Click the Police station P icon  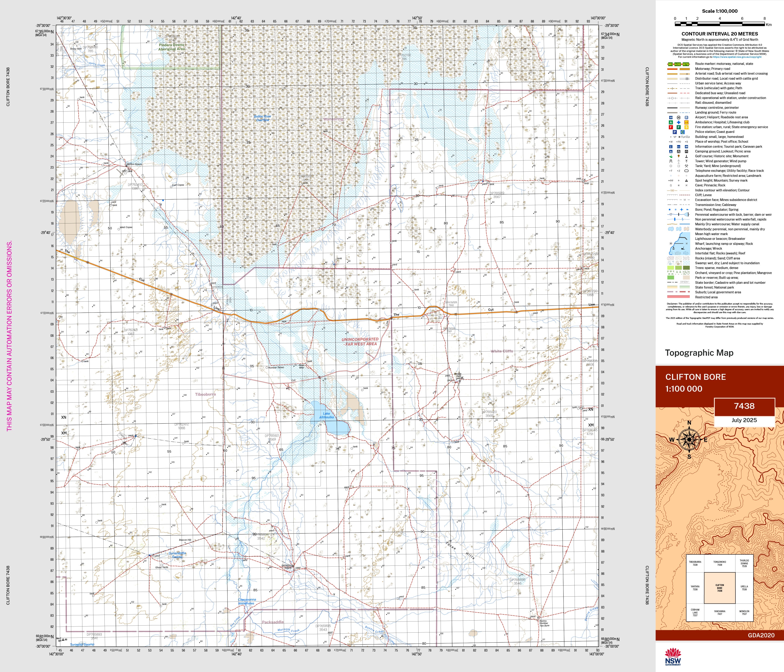[675, 132]
